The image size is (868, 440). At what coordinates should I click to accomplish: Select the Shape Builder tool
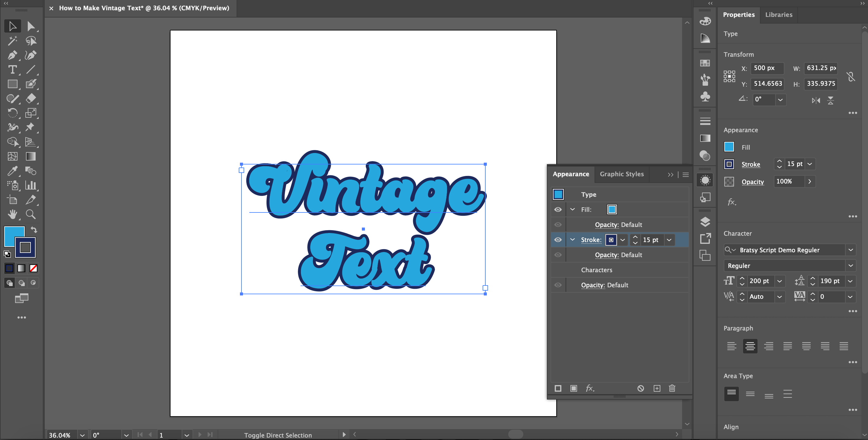click(12, 142)
